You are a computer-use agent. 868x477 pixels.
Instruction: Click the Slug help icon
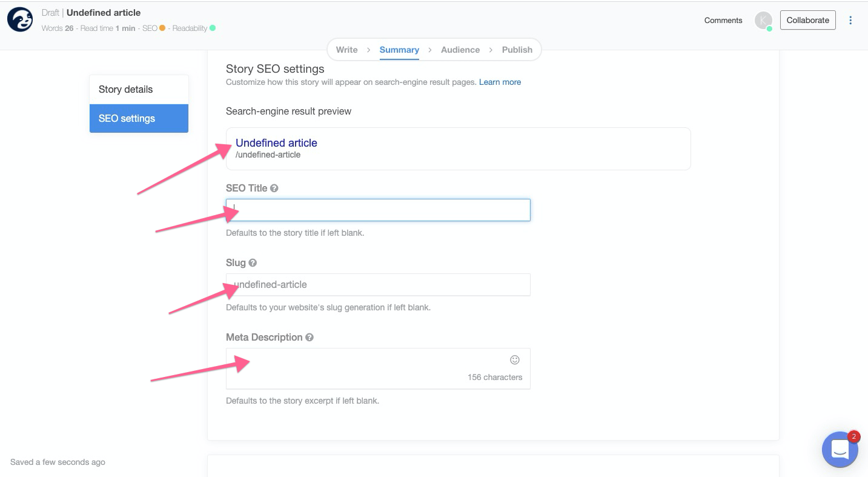point(253,263)
